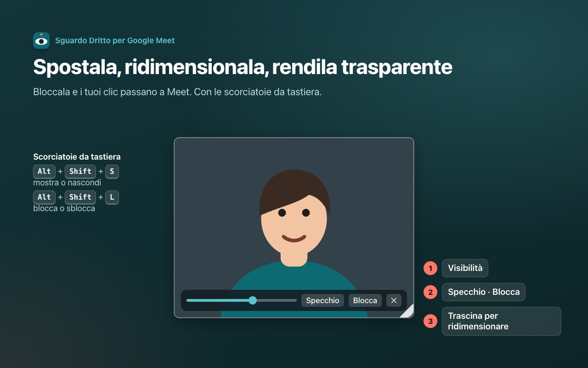Click the Alt key in the S shortcut row
This screenshot has height=368, width=588.
click(44, 171)
